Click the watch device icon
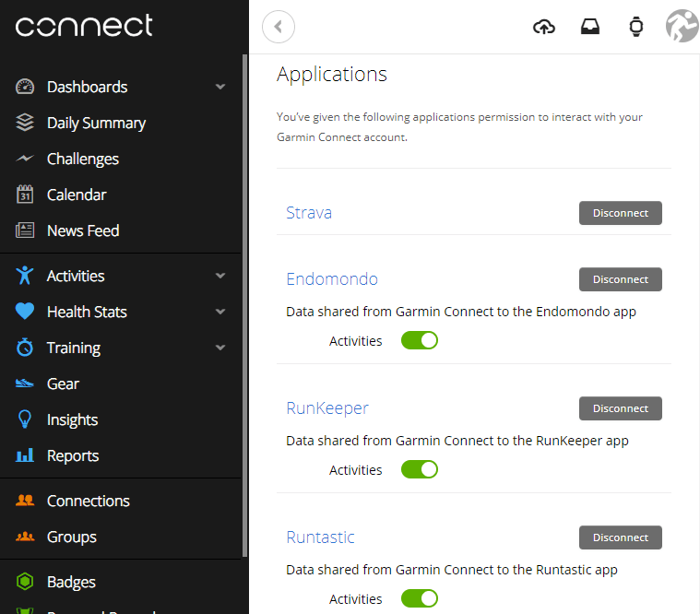The width and height of the screenshot is (700, 614). click(x=635, y=27)
